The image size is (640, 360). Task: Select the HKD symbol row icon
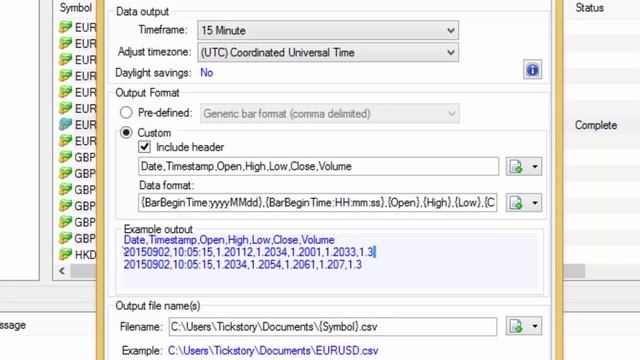point(65,254)
